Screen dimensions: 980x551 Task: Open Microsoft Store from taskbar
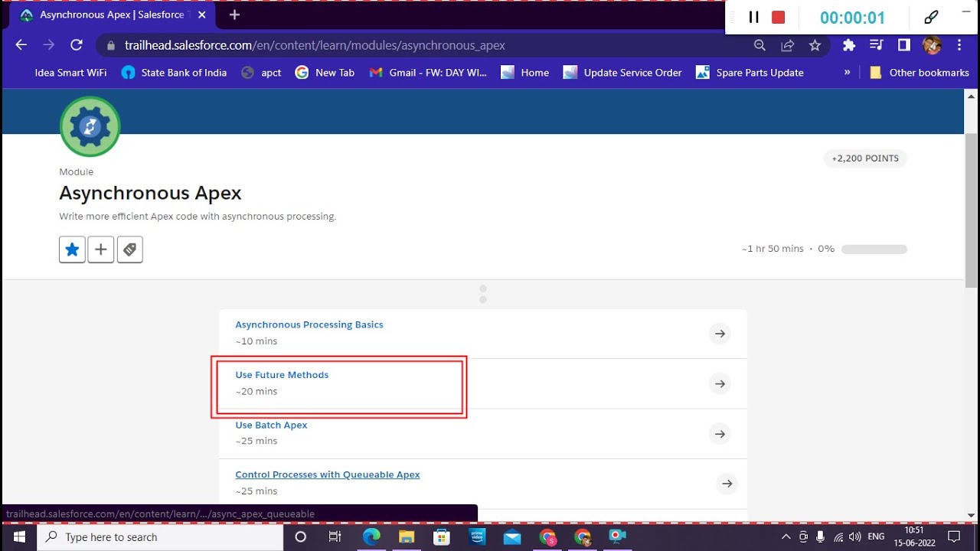tap(442, 537)
